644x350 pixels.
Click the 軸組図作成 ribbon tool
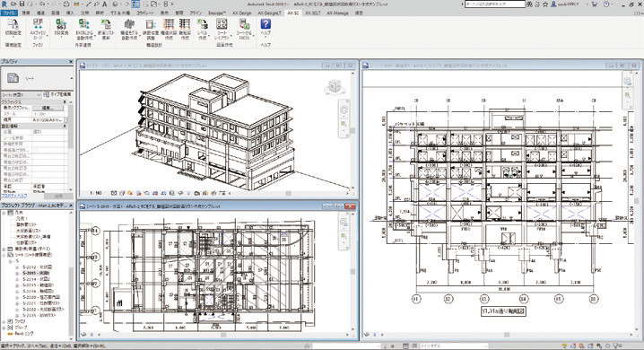tap(185, 29)
